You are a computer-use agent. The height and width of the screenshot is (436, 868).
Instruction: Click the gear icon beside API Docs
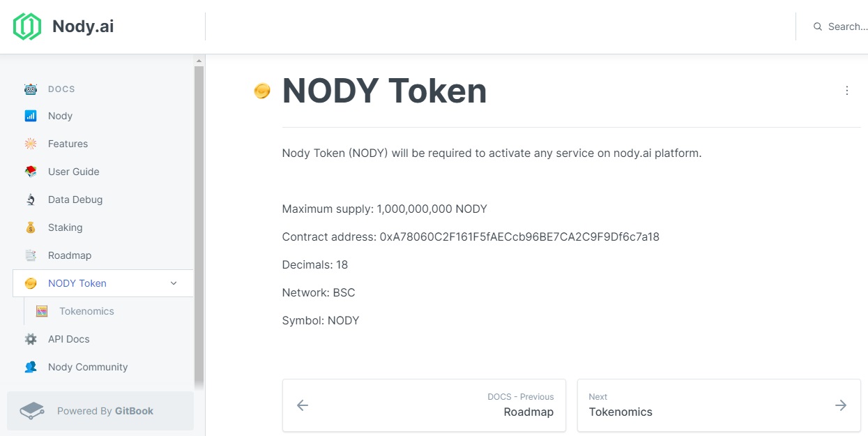(31, 339)
